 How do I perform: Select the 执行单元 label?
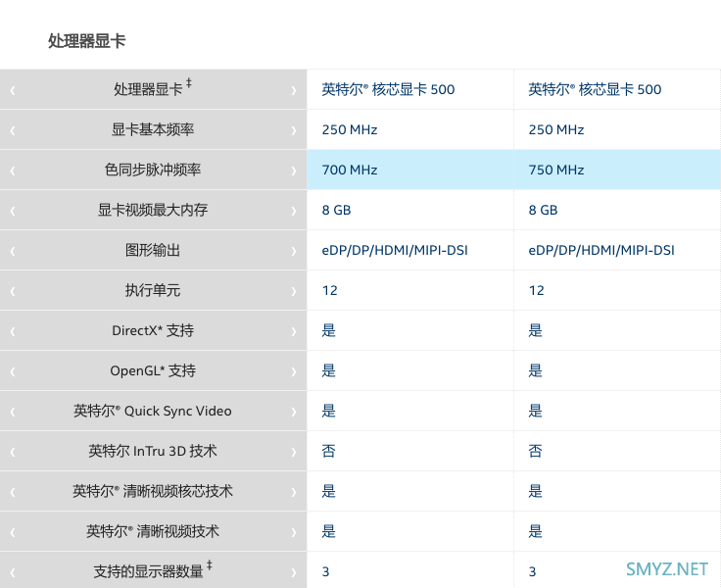point(153,290)
